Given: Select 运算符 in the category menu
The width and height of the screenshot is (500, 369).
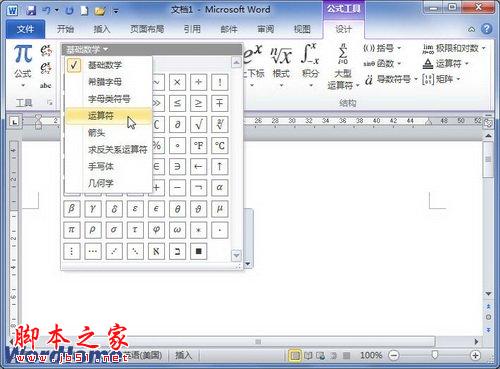Looking at the screenshot, I should [x=109, y=116].
